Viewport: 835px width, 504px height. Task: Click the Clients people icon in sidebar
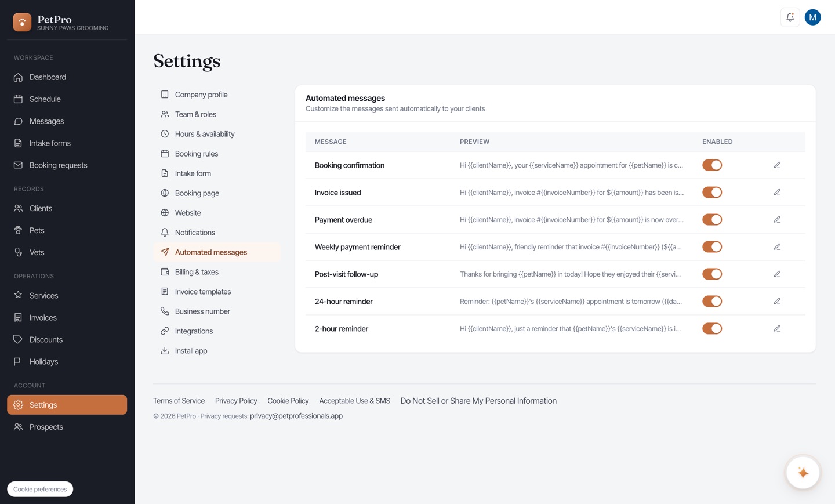click(x=19, y=208)
